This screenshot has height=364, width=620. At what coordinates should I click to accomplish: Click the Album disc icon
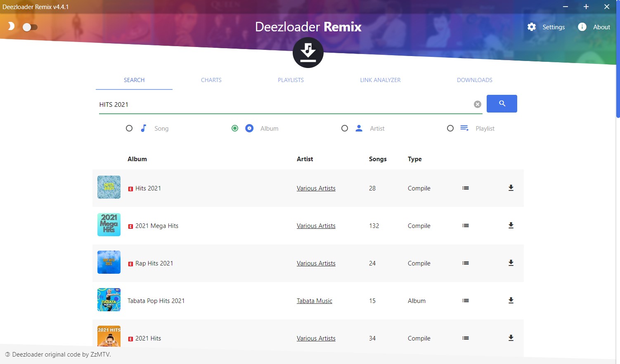click(249, 128)
